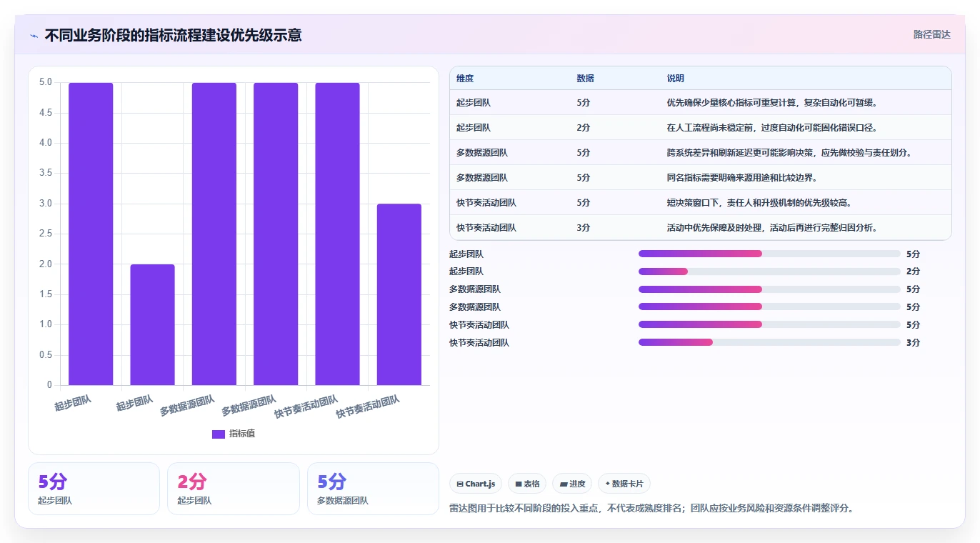
Task: Click 起步团队 progress bar showing 5分
Action: (769, 254)
